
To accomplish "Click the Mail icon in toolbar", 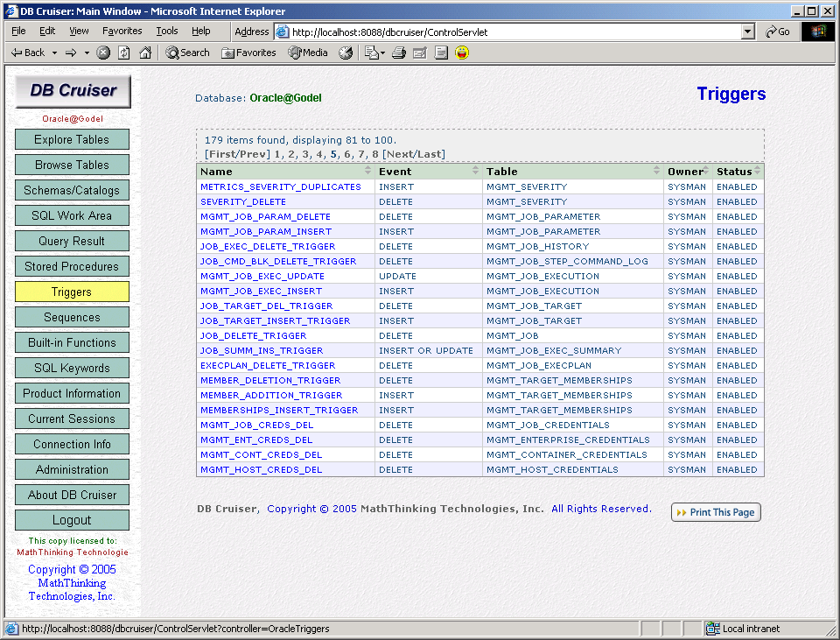I will (373, 53).
